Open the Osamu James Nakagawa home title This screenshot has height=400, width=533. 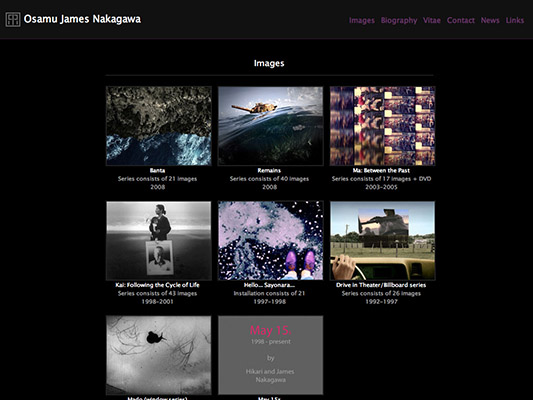[x=82, y=19]
